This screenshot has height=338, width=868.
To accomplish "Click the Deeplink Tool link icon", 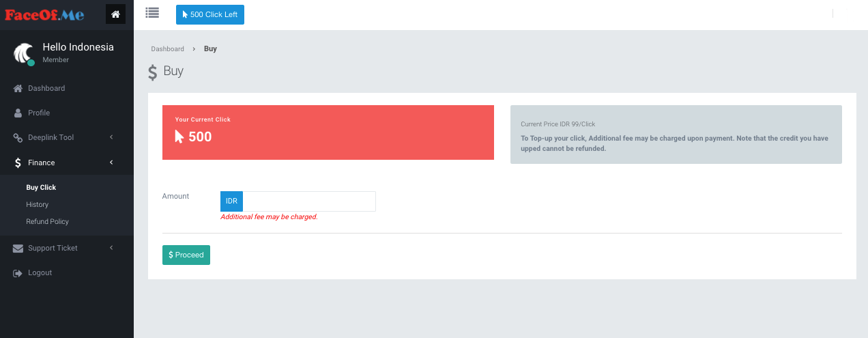I will click(x=18, y=138).
